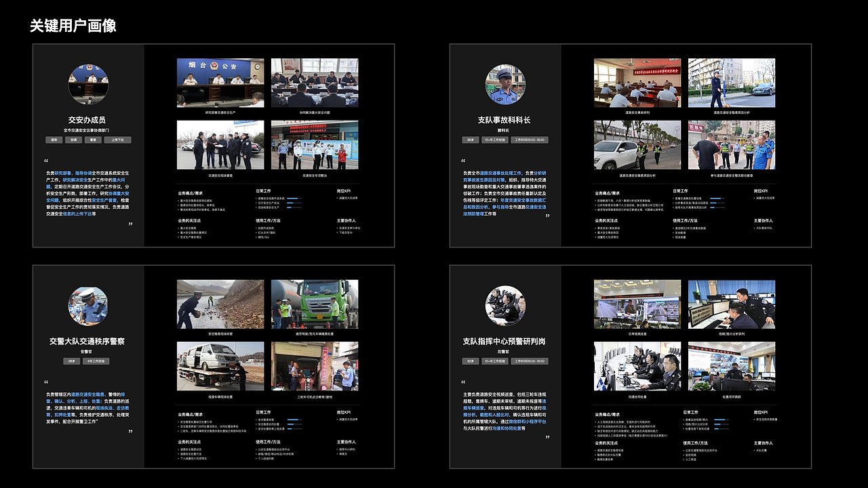Click the 关键用户画像 slide title
Viewport: 868px width, 488px height.
click(73, 26)
